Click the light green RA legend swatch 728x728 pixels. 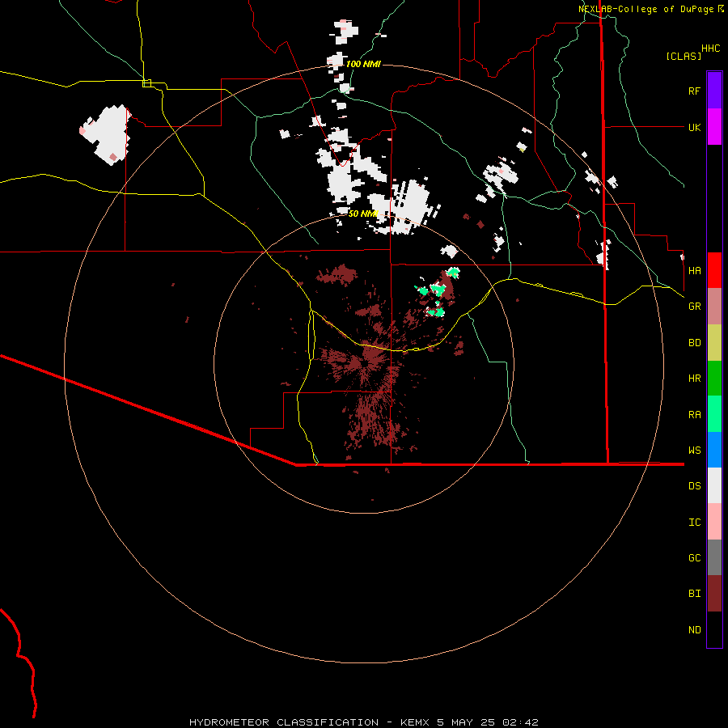[x=714, y=414]
